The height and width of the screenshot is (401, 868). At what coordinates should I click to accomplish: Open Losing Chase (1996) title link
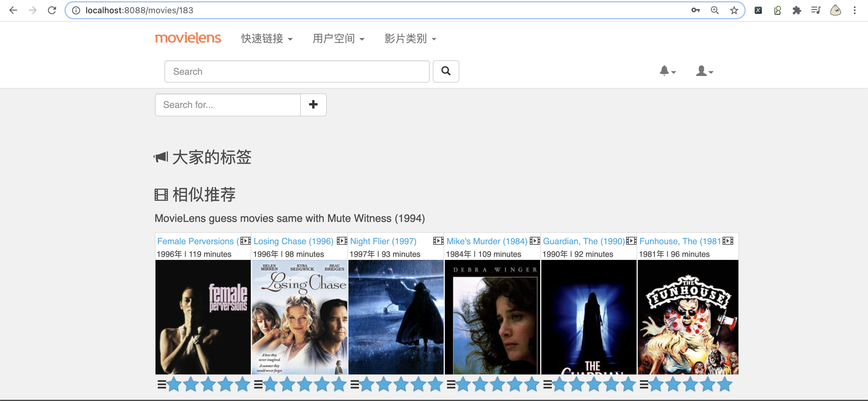pos(293,241)
